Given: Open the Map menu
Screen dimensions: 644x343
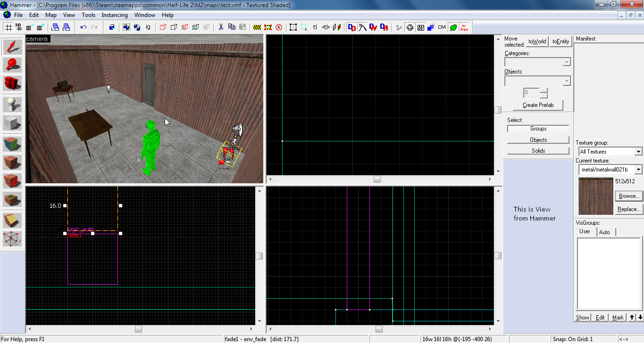Looking at the screenshot, I should (x=51, y=15).
